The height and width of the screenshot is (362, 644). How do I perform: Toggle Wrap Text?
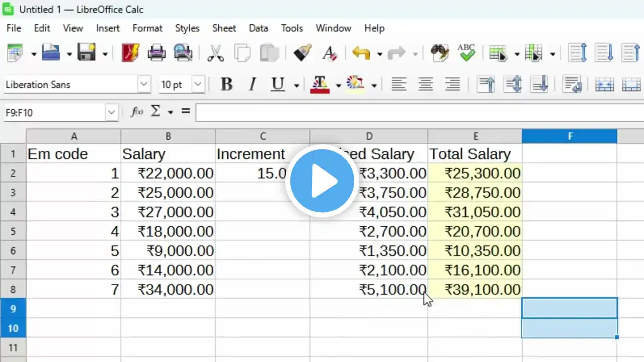pos(572,84)
